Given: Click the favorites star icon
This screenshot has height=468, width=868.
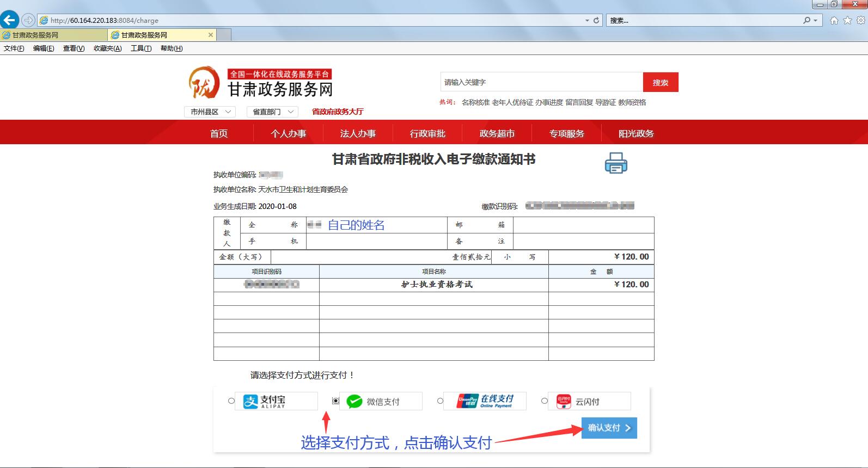Looking at the screenshot, I should [847, 20].
